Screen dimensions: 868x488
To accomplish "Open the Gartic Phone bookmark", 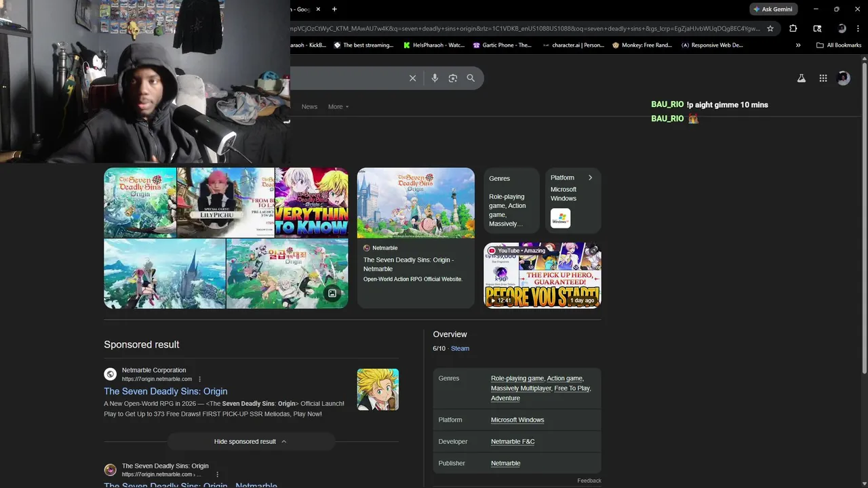I will [x=502, y=45].
